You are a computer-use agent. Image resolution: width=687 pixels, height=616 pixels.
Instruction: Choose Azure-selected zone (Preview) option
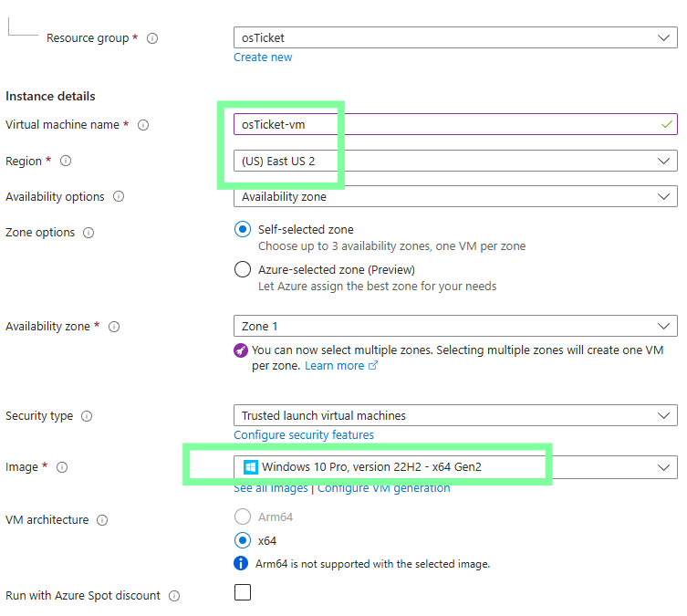[x=243, y=269]
